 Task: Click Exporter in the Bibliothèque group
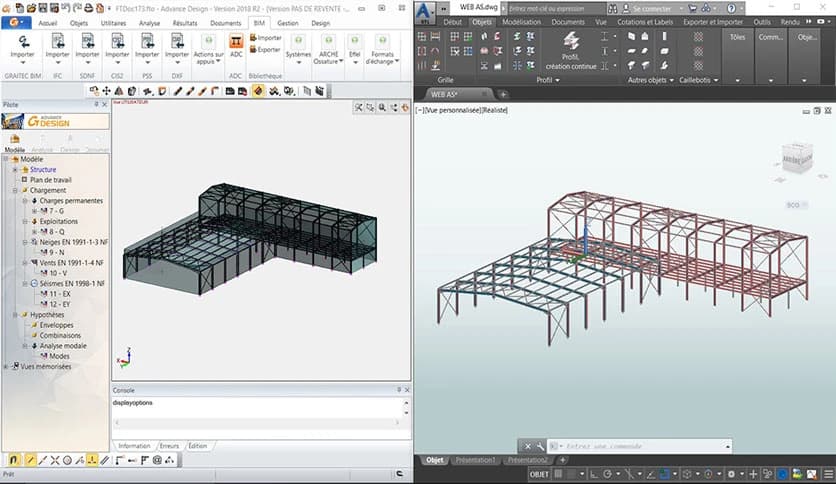coord(265,50)
